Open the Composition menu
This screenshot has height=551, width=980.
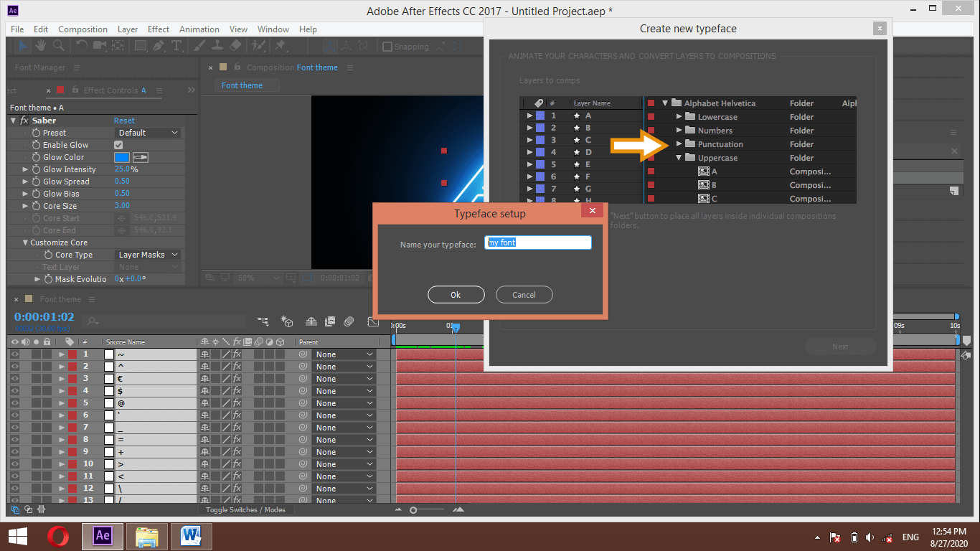tap(83, 29)
